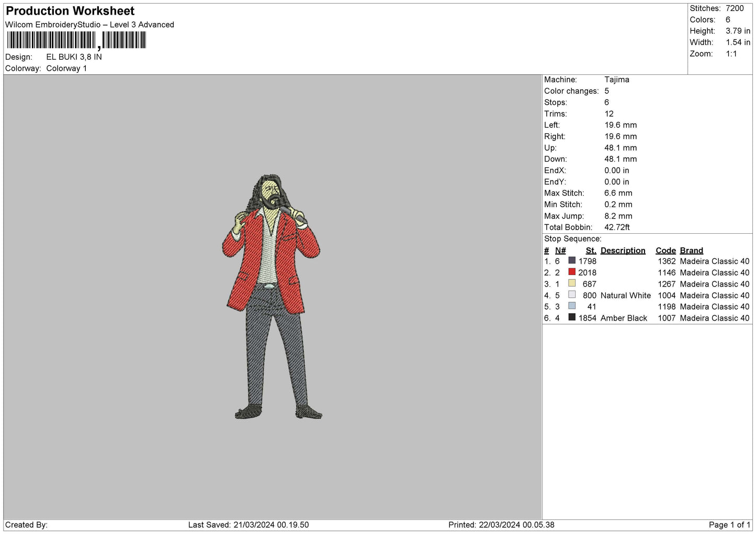Click the Brand column header
The width and height of the screenshot is (756, 534).
(692, 251)
